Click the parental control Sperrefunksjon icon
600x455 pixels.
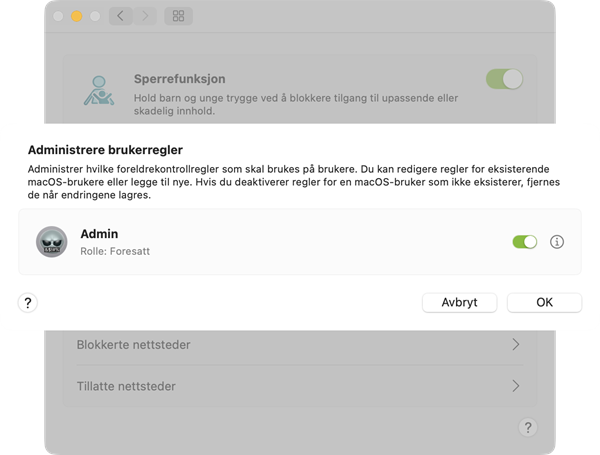pos(99,91)
